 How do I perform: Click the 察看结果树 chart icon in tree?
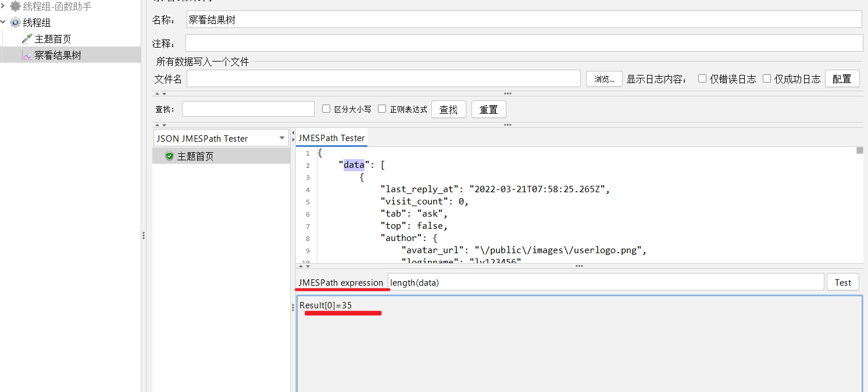tap(27, 55)
